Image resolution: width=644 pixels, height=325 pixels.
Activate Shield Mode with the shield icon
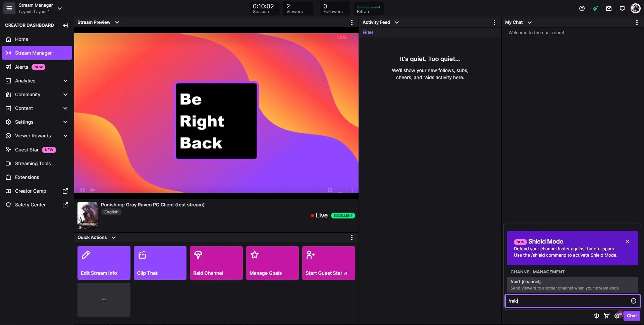(596, 316)
